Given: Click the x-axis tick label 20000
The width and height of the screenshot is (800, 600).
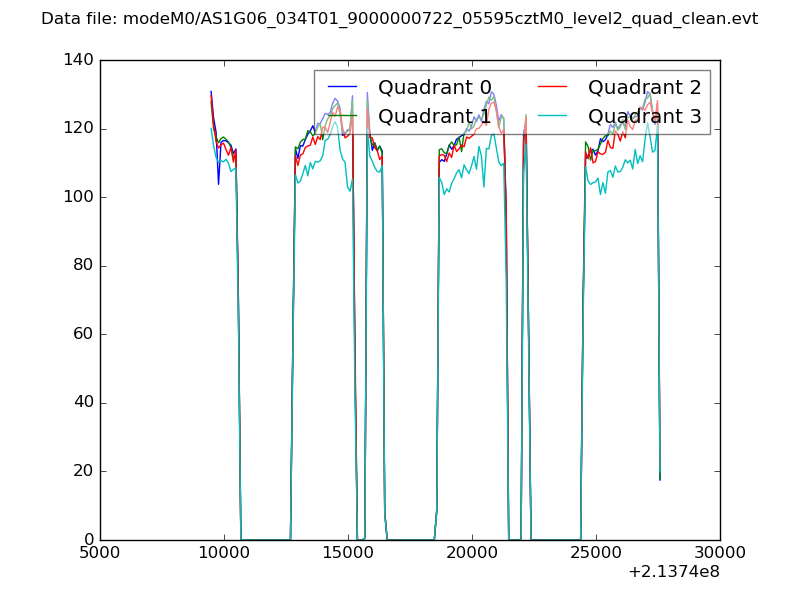Looking at the screenshot, I should tap(472, 553).
